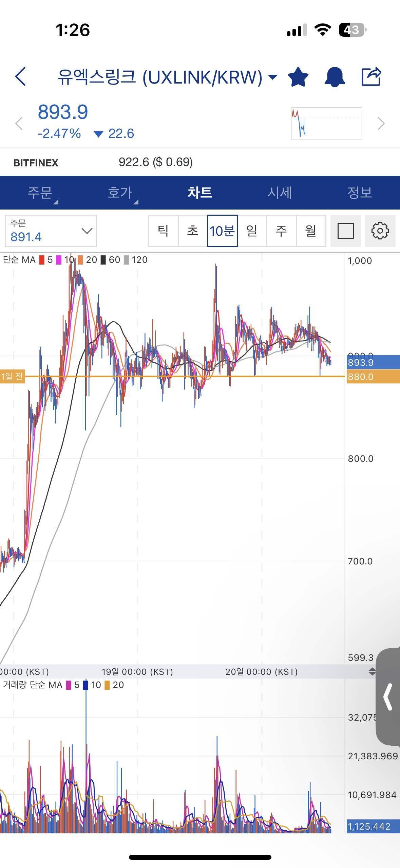Open price alert bell icon

pos(335,77)
